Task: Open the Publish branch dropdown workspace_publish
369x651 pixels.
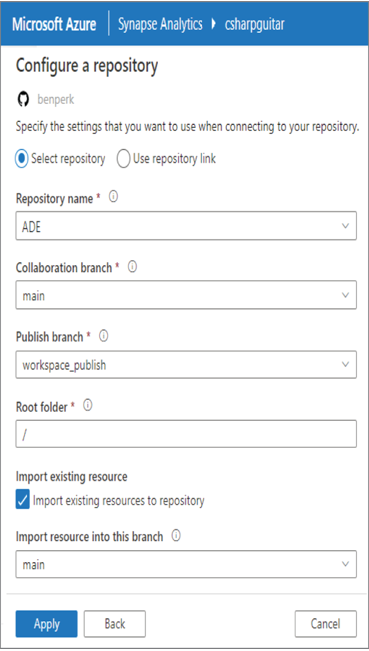Action: [x=186, y=365]
